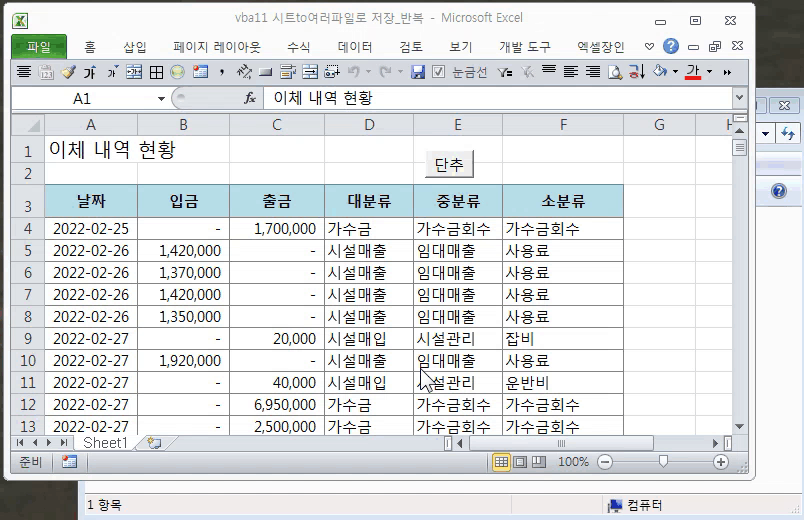The width and height of the screenshot is (804, 520).
Task: Go to the first sheet navigation arrow
Action: pyautogui.click(x=20, y=443)
